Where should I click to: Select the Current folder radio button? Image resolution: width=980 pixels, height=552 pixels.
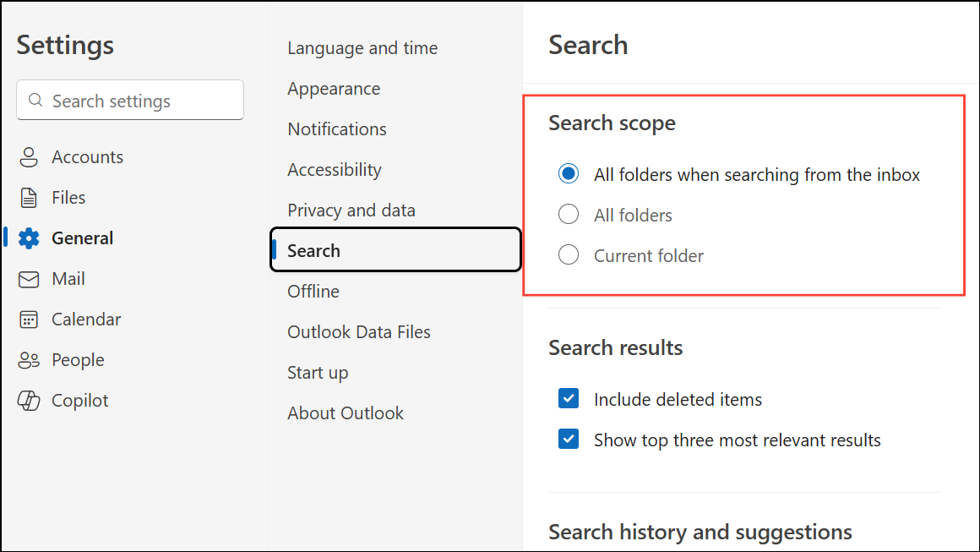coord(569,255)
